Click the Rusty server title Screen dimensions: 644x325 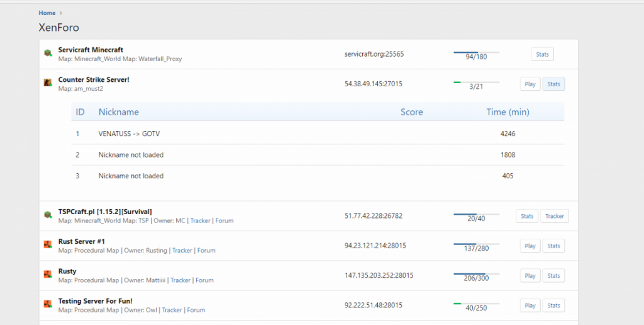coord(67,271)
